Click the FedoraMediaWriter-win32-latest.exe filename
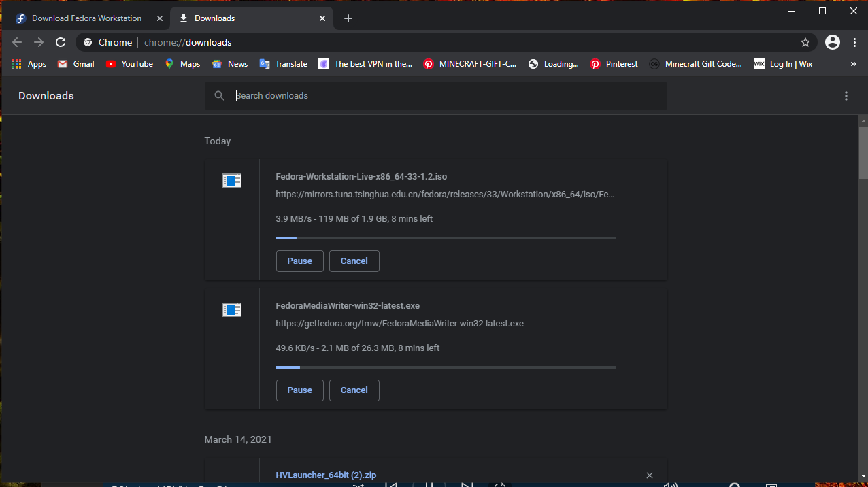The width and height of the screenshot is (868, 487). (348, 305)
